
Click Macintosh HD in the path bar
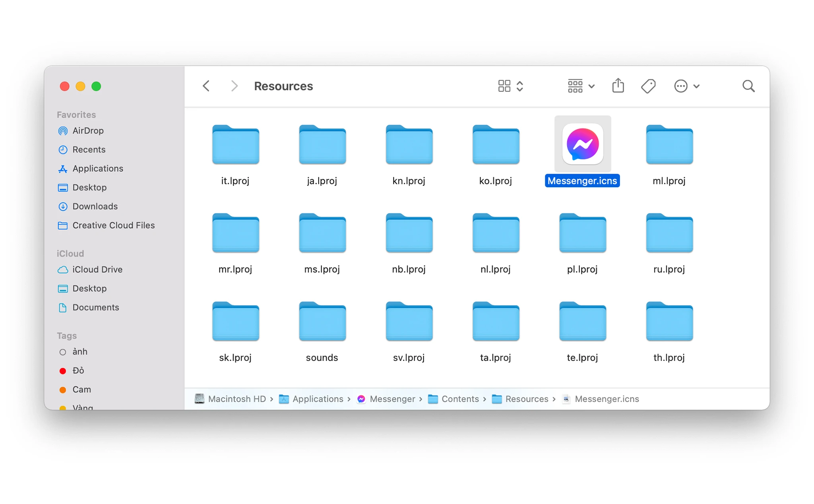230,399
